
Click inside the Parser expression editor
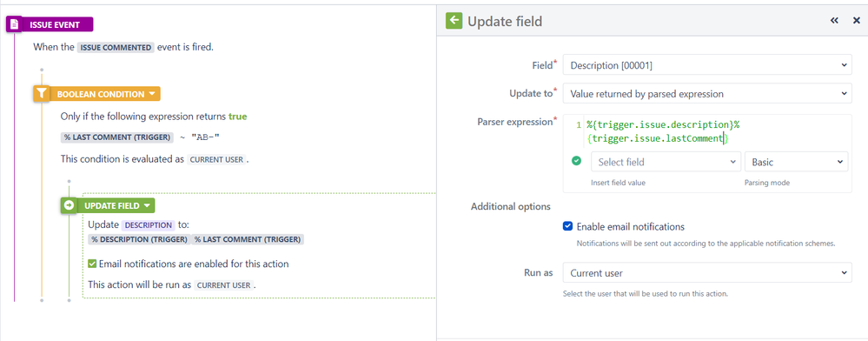tap(707, 132)
